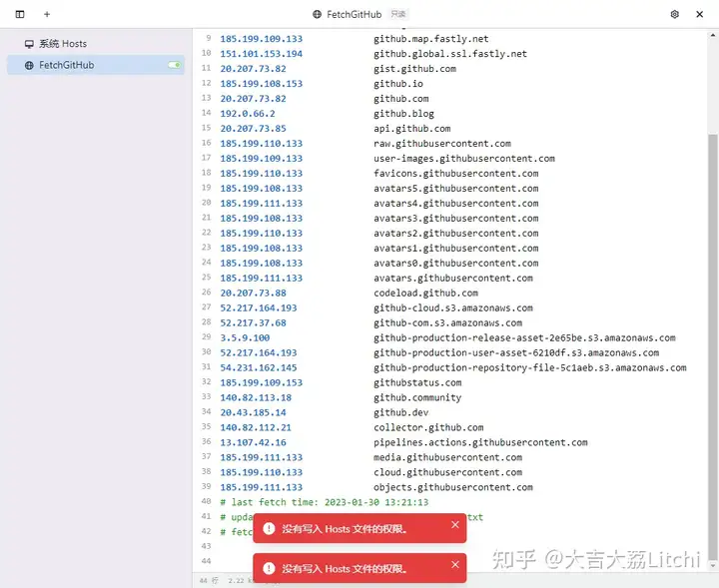
Task: Select the FetchGitHub globe icon in sidebar
Action: pos(29,65)
